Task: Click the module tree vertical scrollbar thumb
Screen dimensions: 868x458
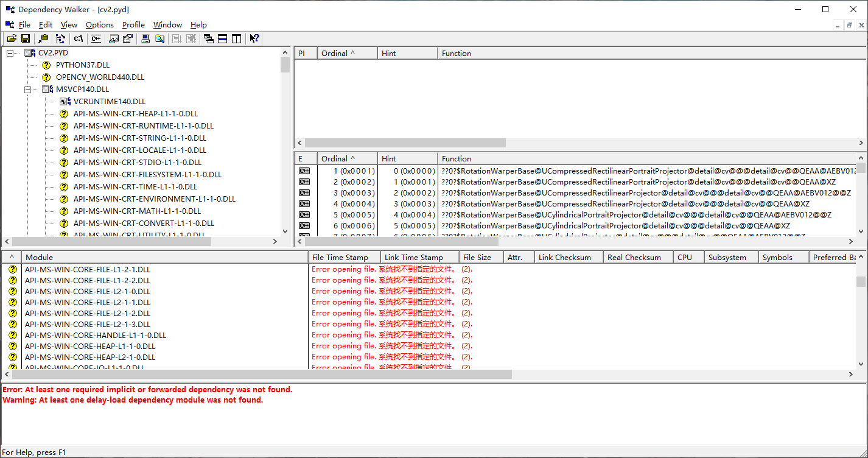Action: coord(285,65)
